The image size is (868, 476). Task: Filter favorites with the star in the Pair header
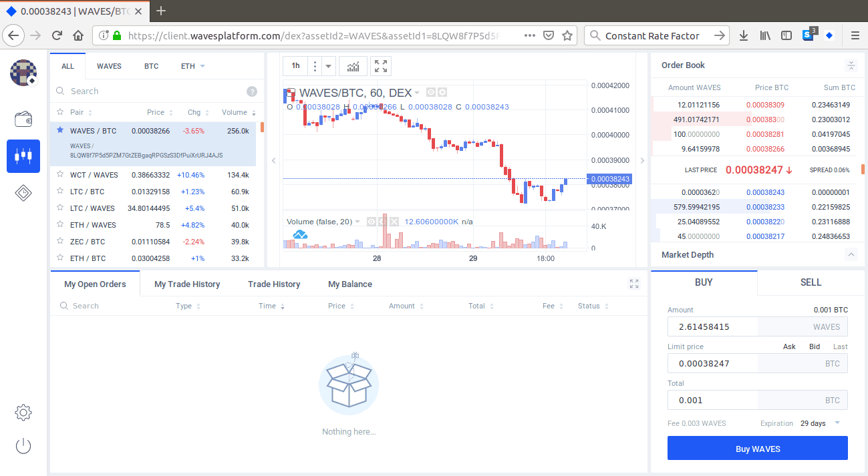coord(60,112)
